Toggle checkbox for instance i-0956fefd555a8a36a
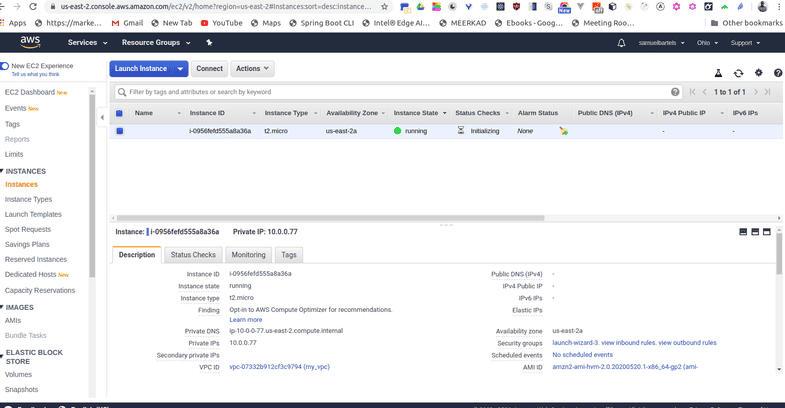Viewport: 785px width, 408px height. 119,131
